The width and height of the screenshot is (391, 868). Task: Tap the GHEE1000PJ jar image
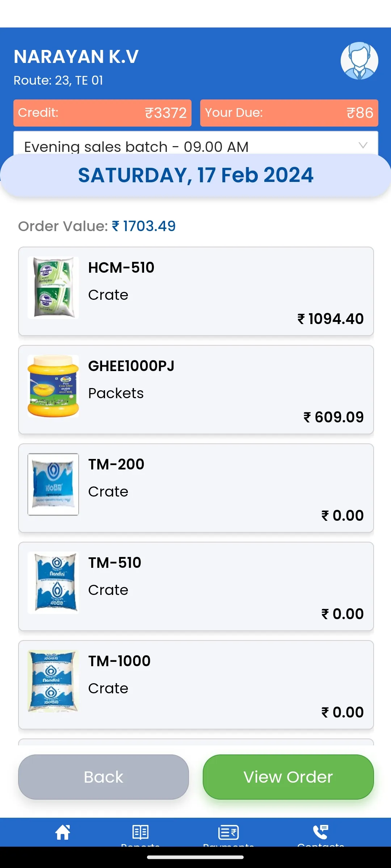click(x=53, y=386)
